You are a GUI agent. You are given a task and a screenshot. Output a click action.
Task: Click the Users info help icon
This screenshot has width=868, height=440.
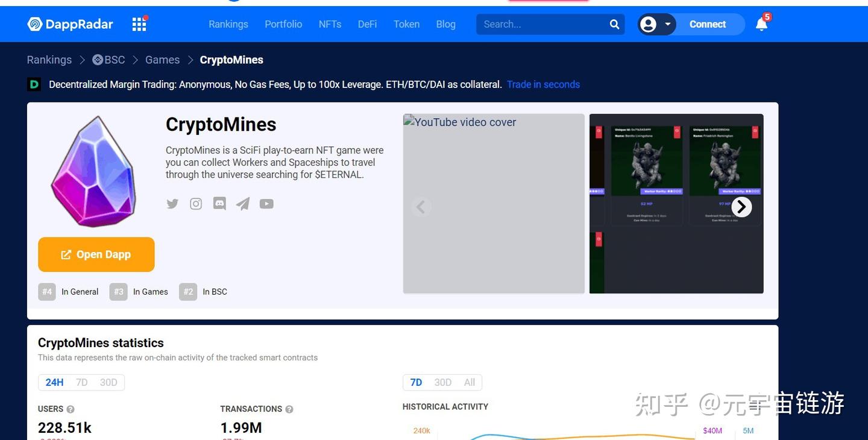pos(71,409)
